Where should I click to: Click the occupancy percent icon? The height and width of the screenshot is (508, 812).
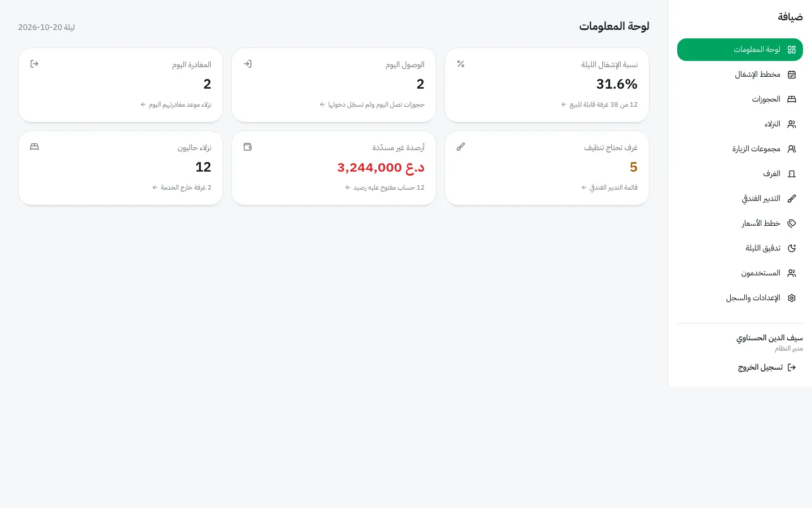(461, 64)
